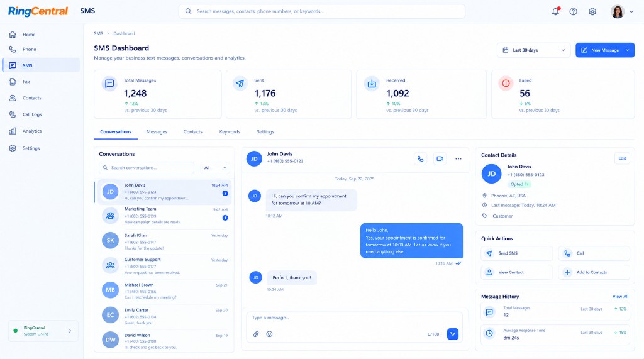This screenshot has width=644, height=359.
Task: Open the Marketing Team conversation
Action: click(164, 216)
